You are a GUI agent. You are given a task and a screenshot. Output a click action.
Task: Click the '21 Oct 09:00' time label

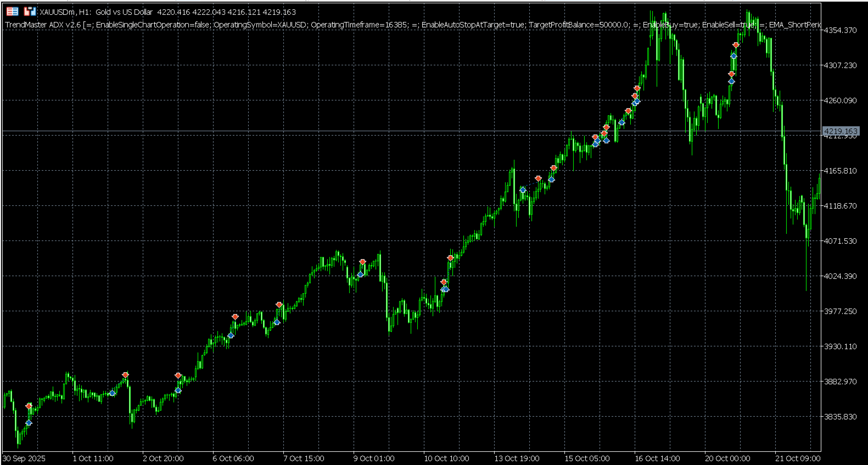click(798, 458)
